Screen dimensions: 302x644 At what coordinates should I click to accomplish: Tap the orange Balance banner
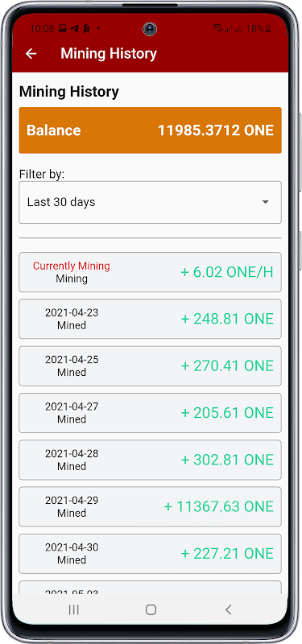pyautogui.click(x=150, y=130)
